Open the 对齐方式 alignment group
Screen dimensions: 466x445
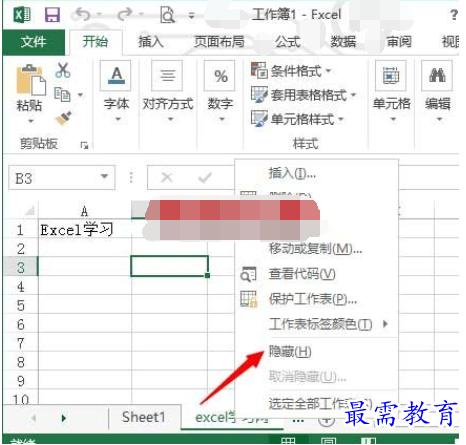click(x=167, y=76)
